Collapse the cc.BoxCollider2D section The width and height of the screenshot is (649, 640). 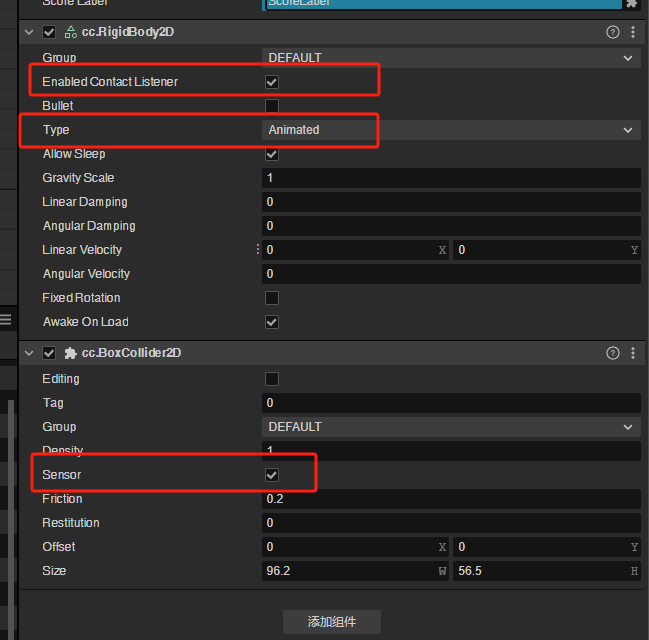pyautogui.click(x=29, y=353)
